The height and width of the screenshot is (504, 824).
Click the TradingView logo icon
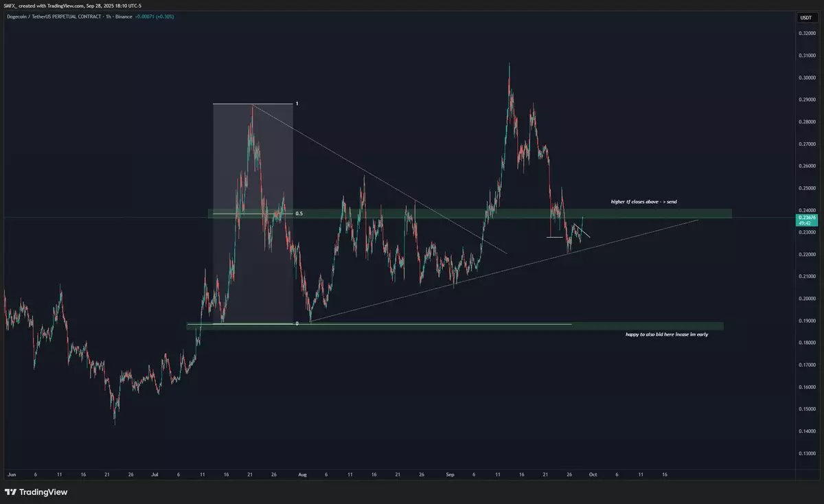tap(11, 492)
